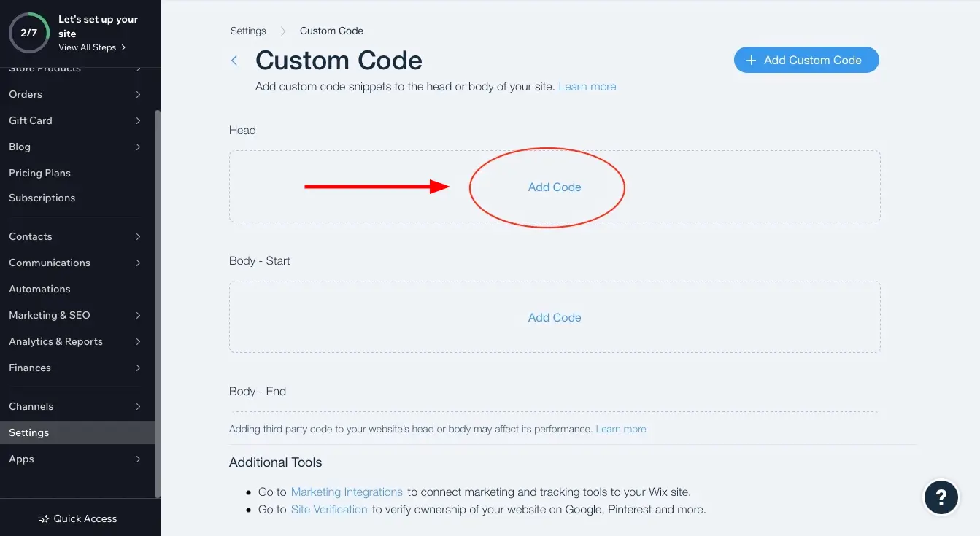Click the back arrow beside Custom Code heading
Screen dimensions: 980x536
235,61
